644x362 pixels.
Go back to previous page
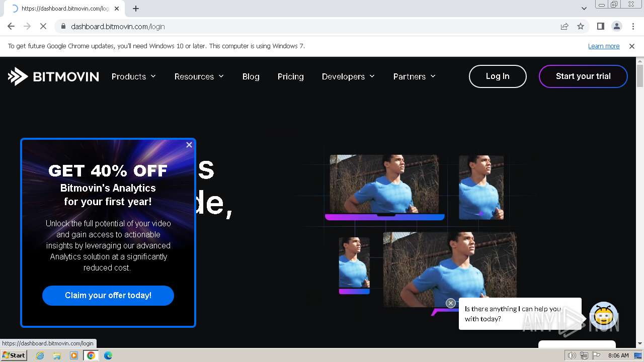click(11, 27)
